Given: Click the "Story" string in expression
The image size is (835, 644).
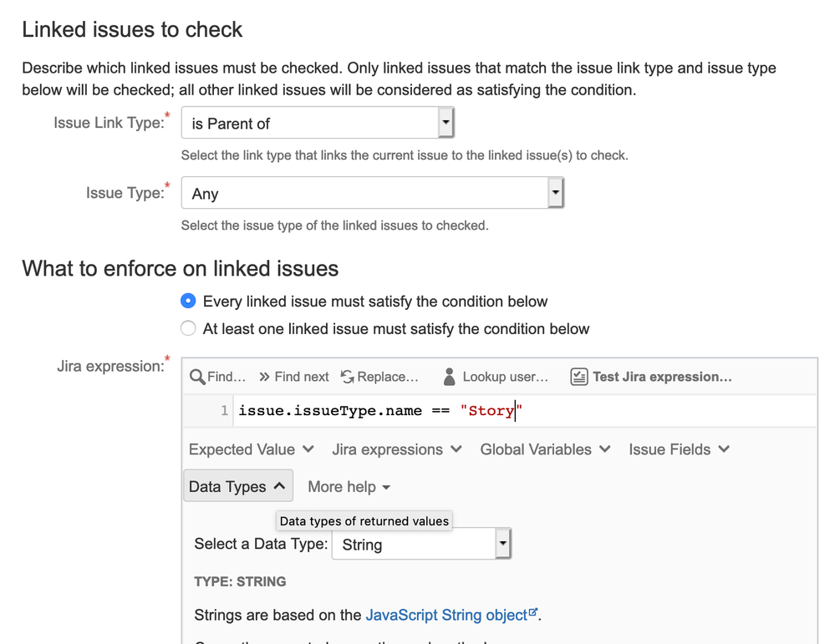Looking at the screenshot, I should click(491, 410).
